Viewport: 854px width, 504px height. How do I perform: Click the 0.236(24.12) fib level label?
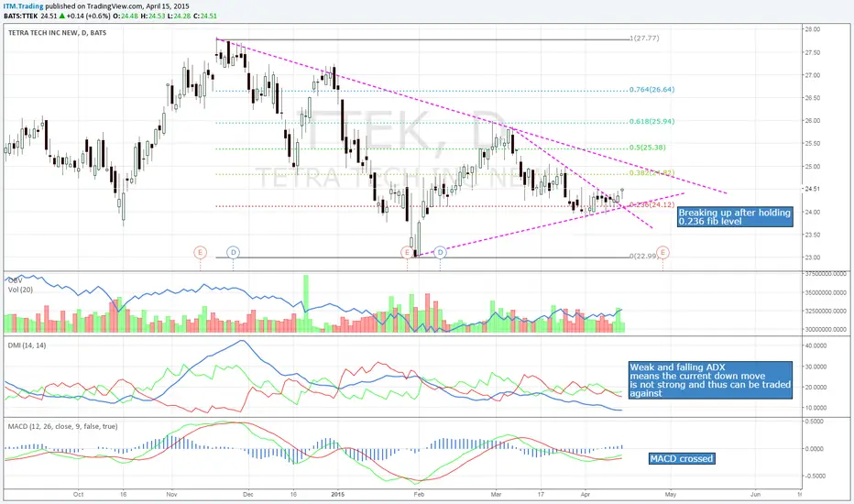tap(651, 205)
